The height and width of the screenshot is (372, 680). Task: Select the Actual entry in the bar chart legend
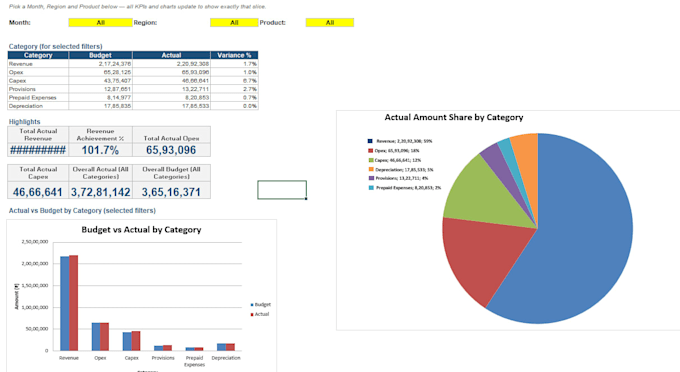click(x=260, y=314)
